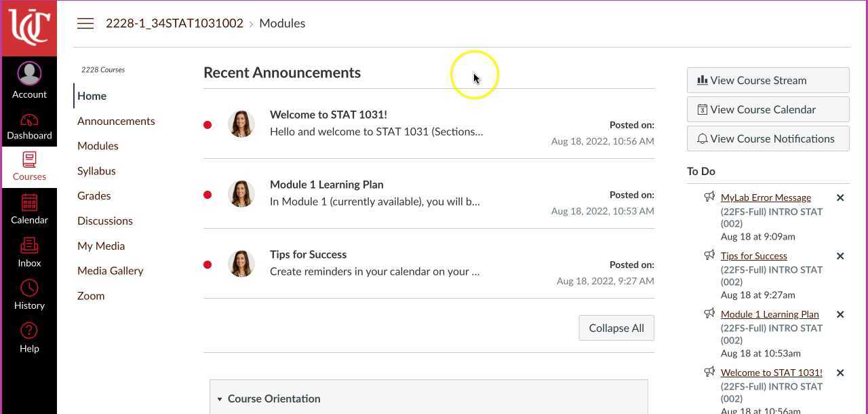868x414 pixels.
Task: Mark Tips for Success announcement as read
Action: pyautogui.click(x=208, y=265)
